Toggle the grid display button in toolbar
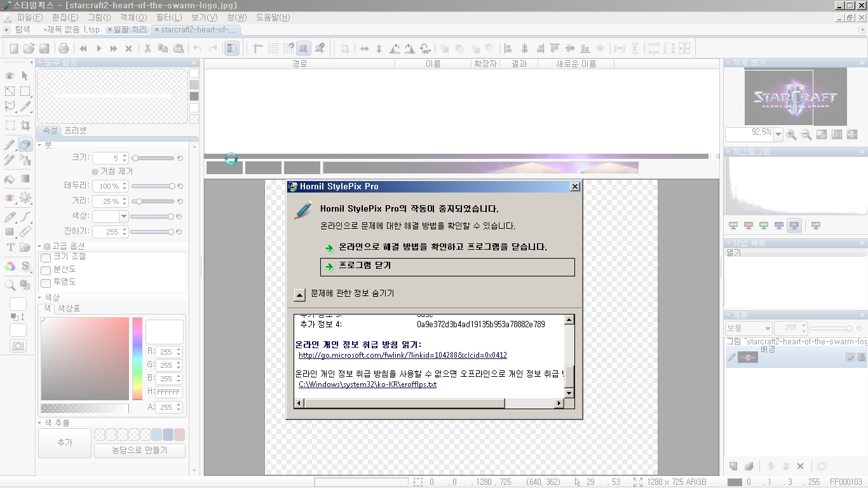 click(273, 48)
